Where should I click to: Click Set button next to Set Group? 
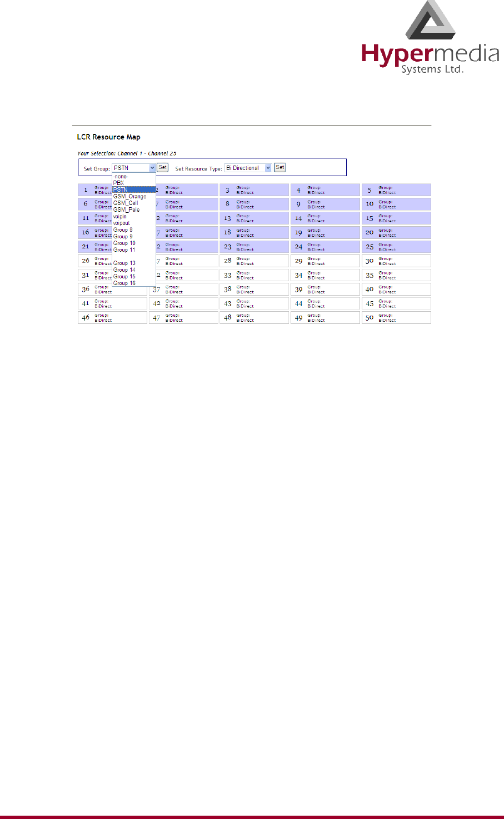click(162, 167)
